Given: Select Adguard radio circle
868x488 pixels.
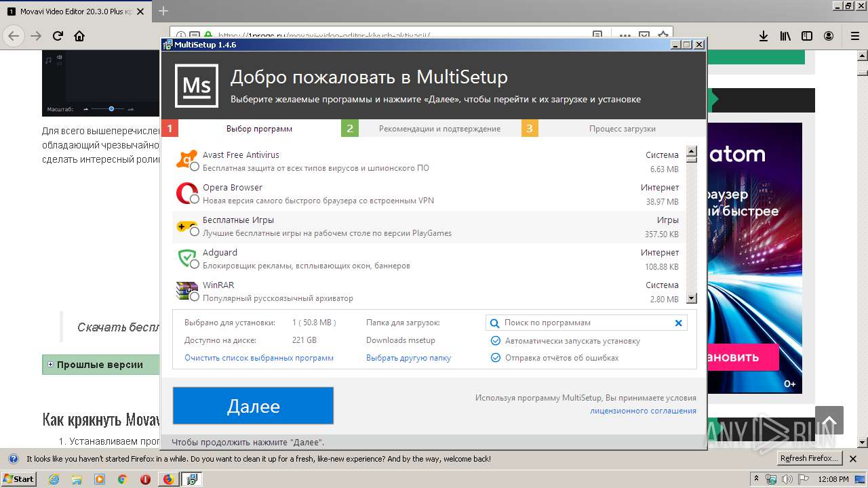Looking at the screenshot, I should [x=195, y=264].
